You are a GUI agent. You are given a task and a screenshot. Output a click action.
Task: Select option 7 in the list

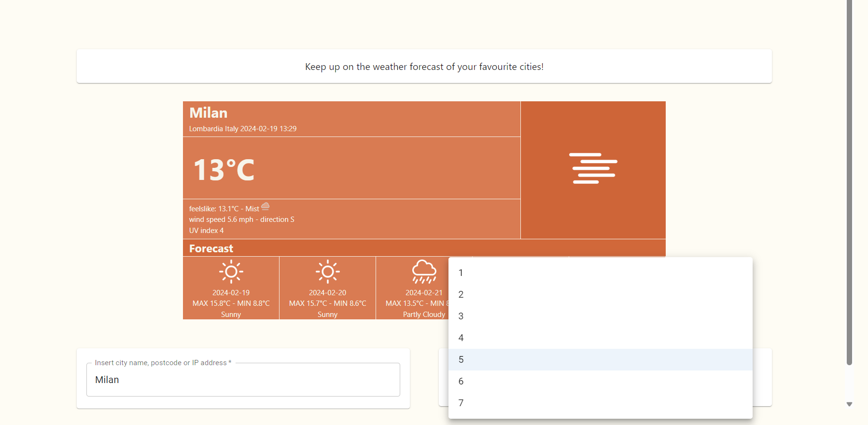[x=601, y=403]
